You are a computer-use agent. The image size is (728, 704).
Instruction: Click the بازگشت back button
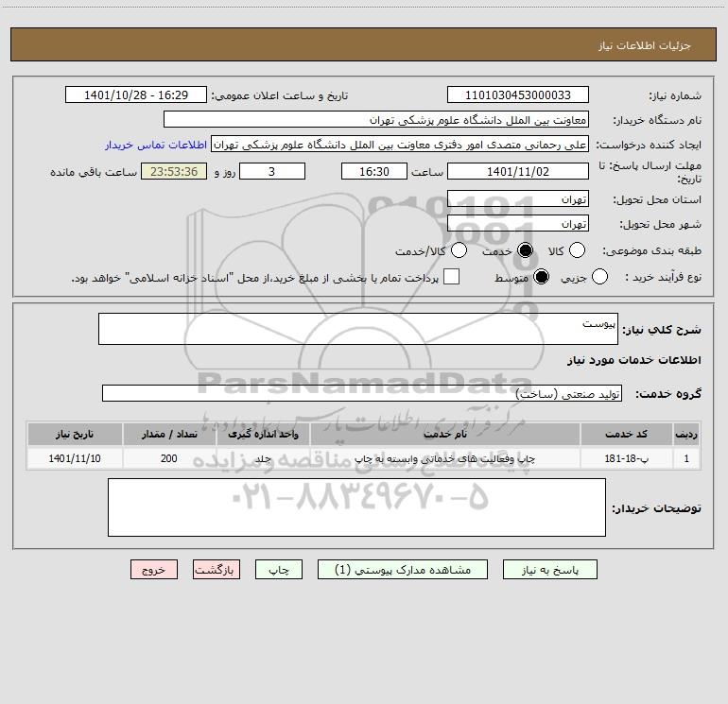(217, 570)
